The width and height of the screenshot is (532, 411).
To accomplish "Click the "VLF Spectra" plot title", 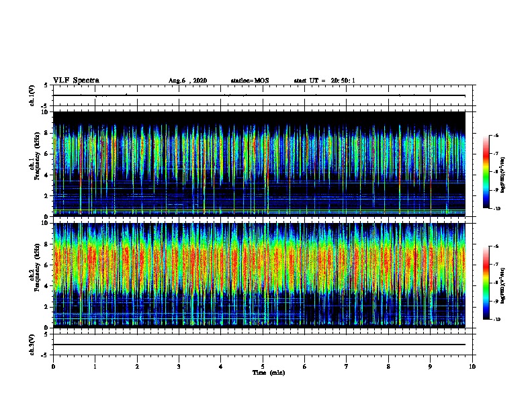I will (x=76, y=81).
